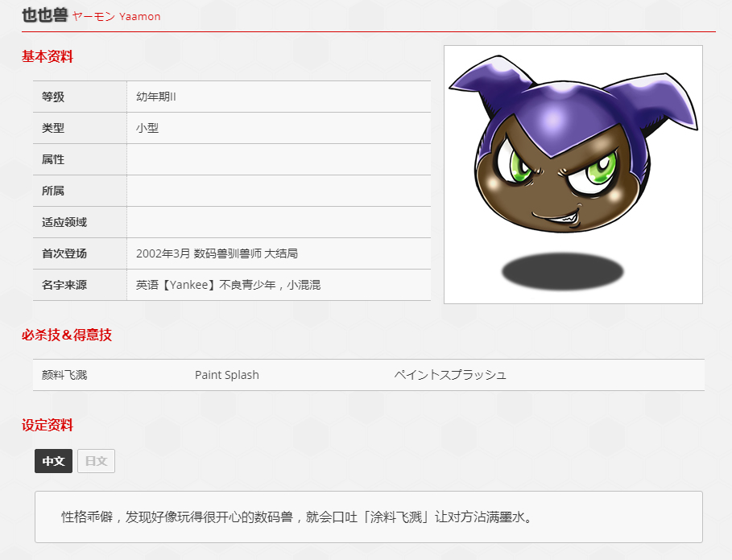The image size is (732, 560).
Task: Select the 属性 row label
Action: pos(53,159)
